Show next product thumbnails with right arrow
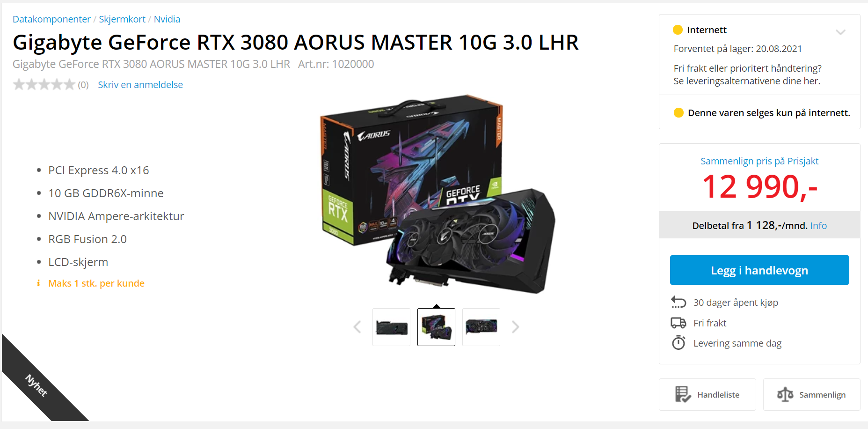868x429 pixels. pos(515,327)
